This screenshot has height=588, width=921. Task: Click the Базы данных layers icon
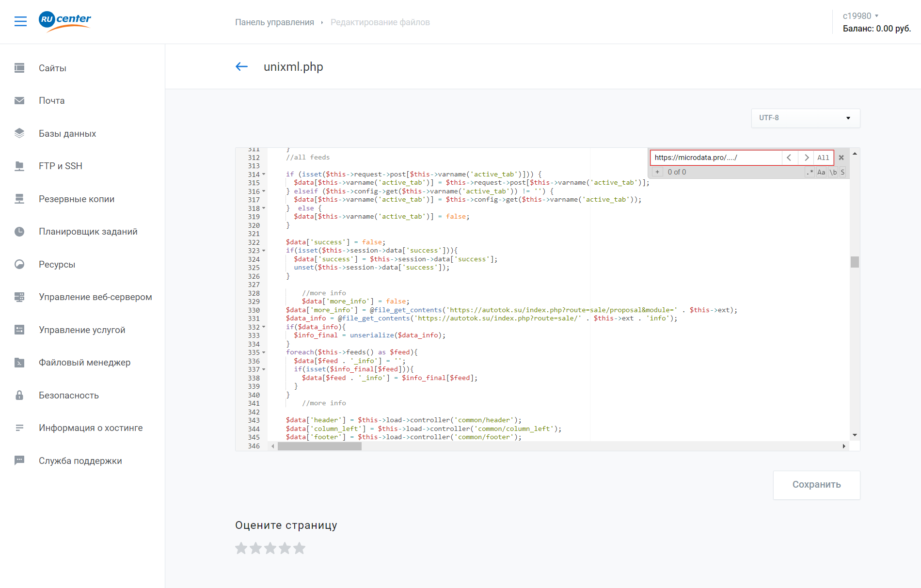19,133
